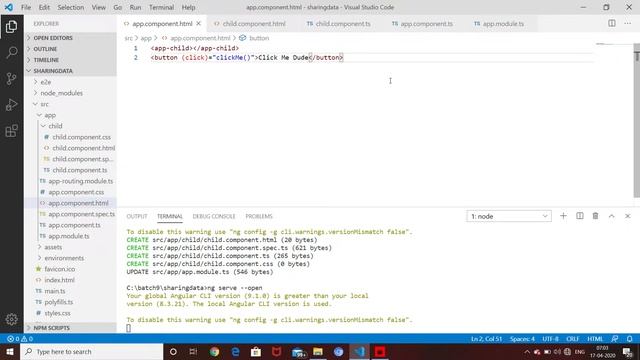This screenshot has width=640, height=360.
Task: Open the Explorer view in activity bar
Action: pyautogui.click(x=11, y=27)
